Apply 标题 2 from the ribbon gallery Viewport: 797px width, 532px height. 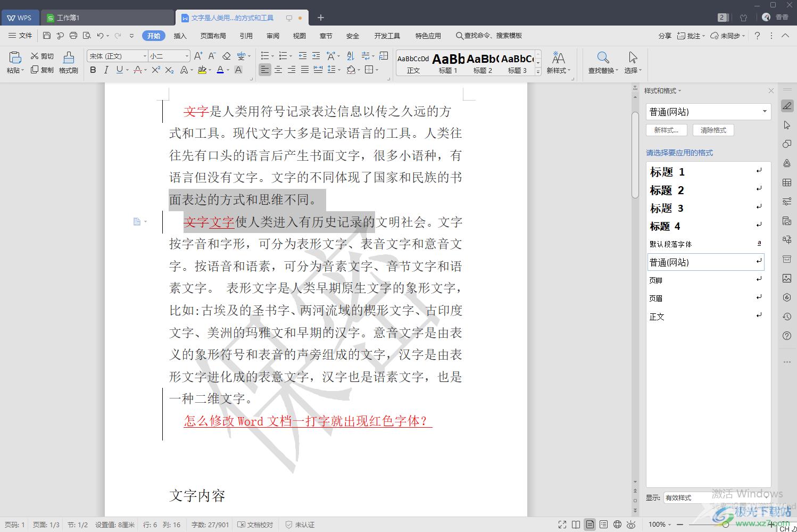tap(483, 63)
